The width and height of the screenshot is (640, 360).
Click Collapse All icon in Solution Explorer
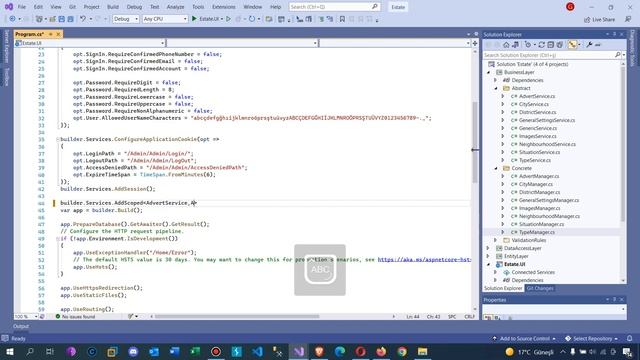[x=551, y=45]
